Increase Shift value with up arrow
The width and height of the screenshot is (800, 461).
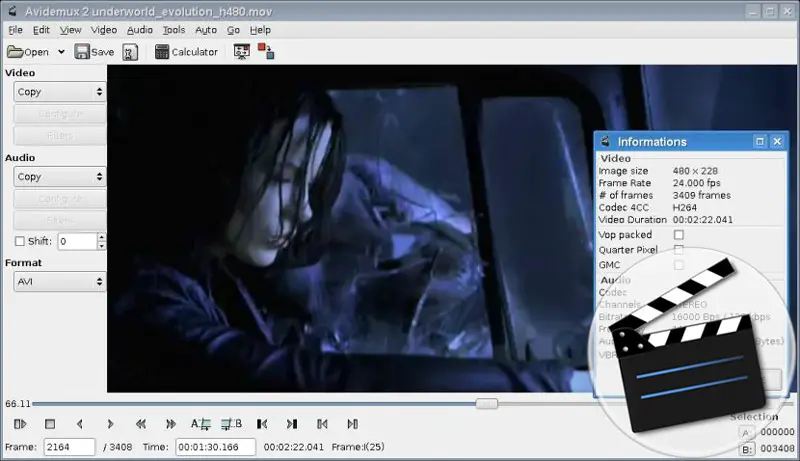coord(102,237)
